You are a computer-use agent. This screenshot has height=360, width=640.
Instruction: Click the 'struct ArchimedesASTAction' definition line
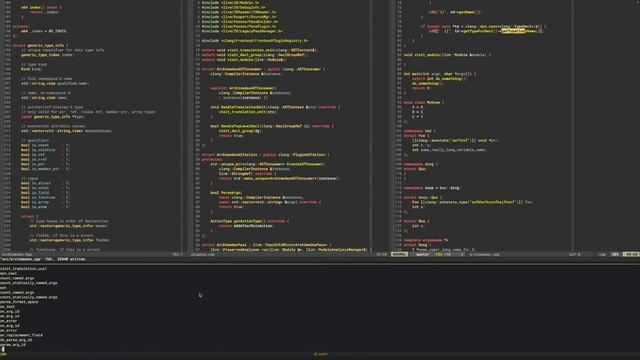pyautogui.click(x=266, y=155)
